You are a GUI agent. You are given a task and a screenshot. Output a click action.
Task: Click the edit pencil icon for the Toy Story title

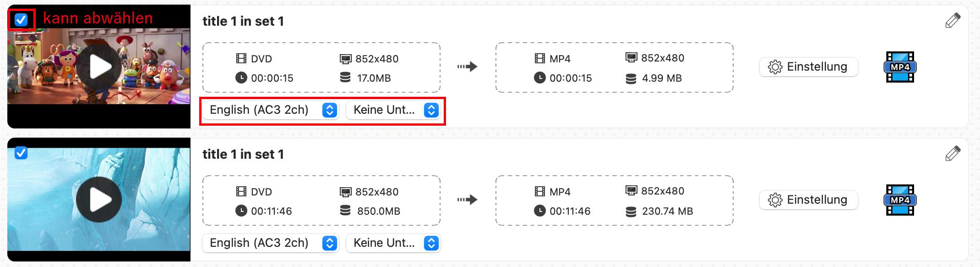(x=953, y=21)
